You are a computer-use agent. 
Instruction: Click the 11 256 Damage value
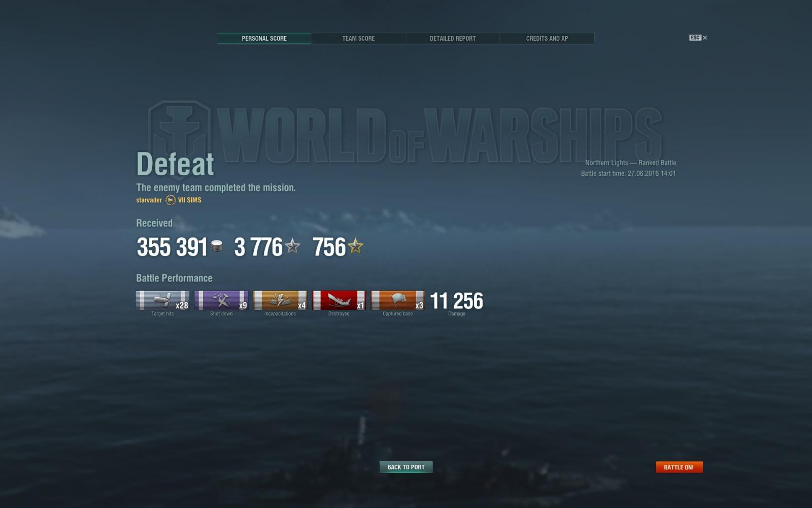[x=456, y=301]
